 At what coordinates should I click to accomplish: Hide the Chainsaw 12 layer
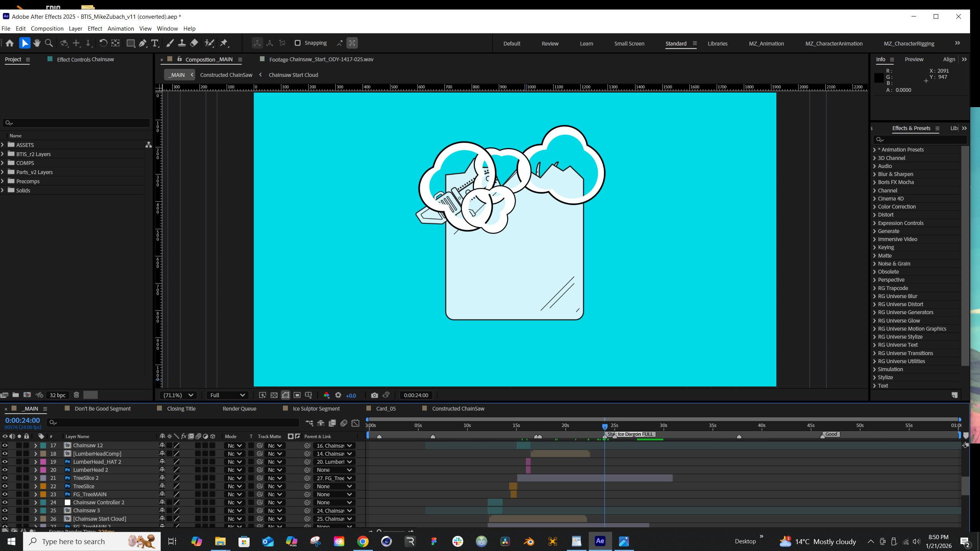[x=5, y=445]
